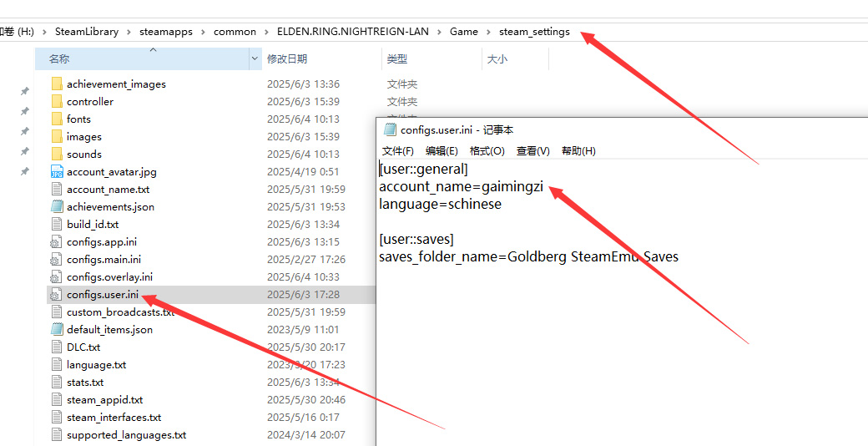This screenshot has width=868, height=446.
Task: Click the first quick access pin icon
Action: point(25,91)
